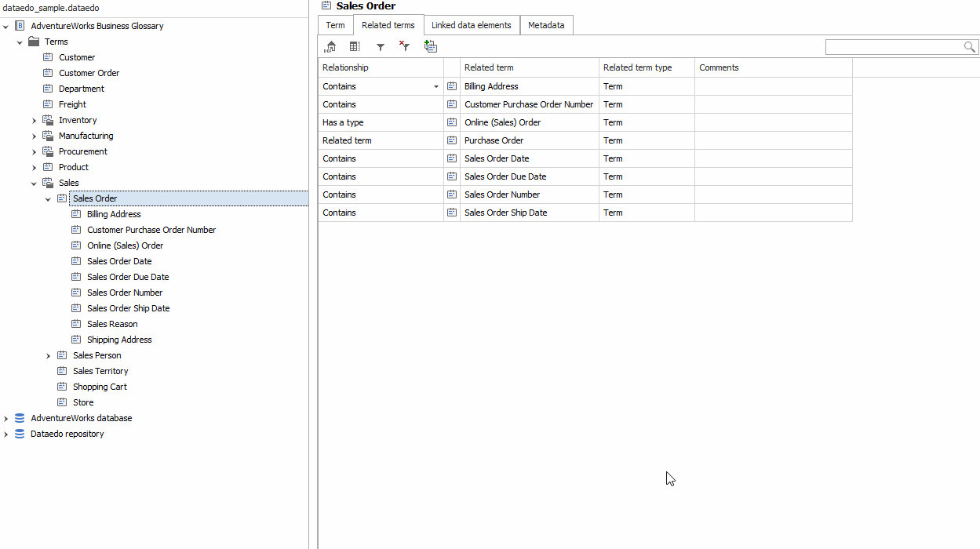
Task: Switch to the Term tab
Action: pos(335,25)
